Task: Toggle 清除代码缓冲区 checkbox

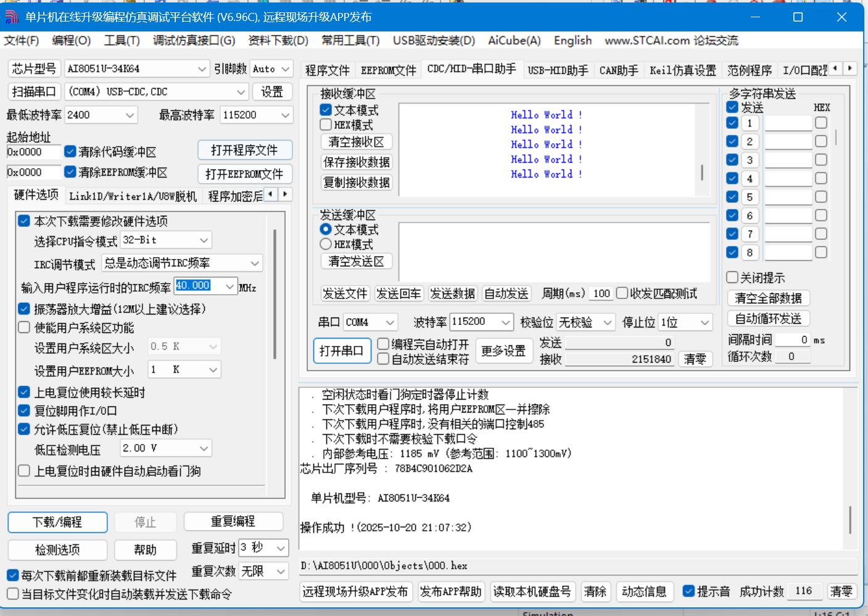Action: (70, 152)
